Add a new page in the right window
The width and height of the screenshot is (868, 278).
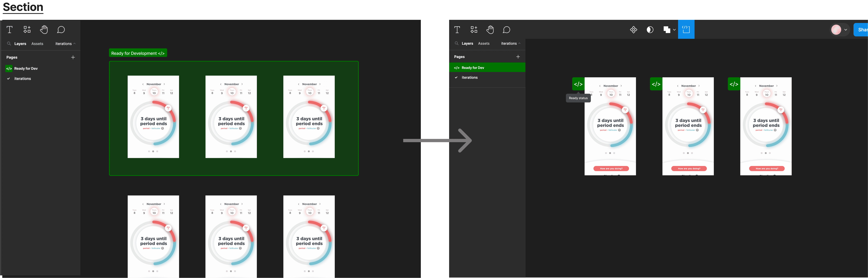coord(518,57)
